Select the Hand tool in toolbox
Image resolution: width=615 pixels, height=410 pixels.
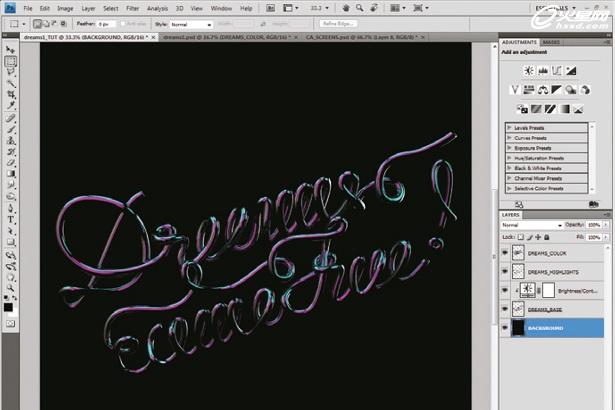(x=11, y=277)
